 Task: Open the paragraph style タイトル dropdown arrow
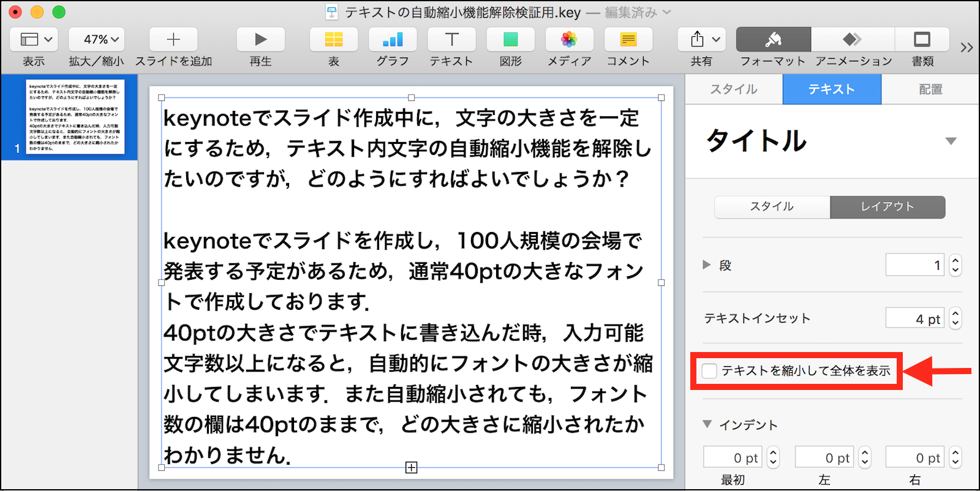(951, 141)
